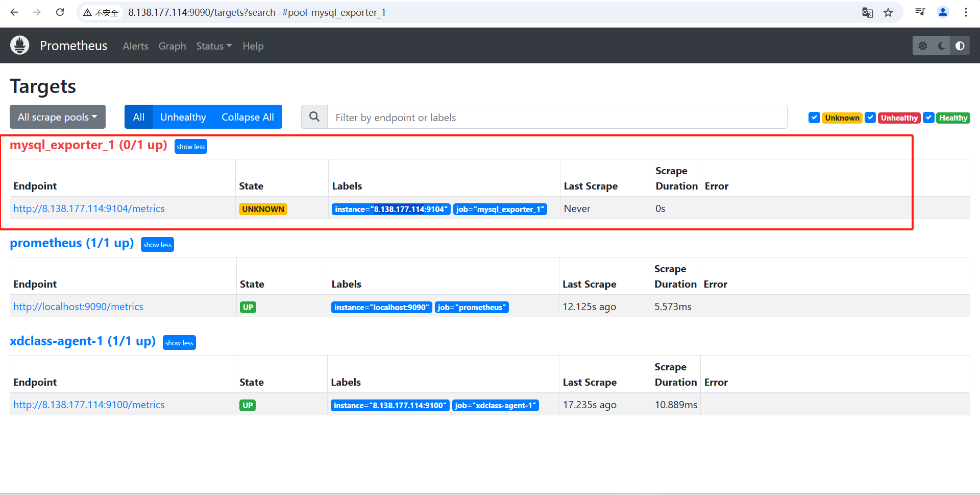Image resolution: width=980 pixels, height=495 pixels.
Task: Click the not-secure warning icon
Action: 87,12
